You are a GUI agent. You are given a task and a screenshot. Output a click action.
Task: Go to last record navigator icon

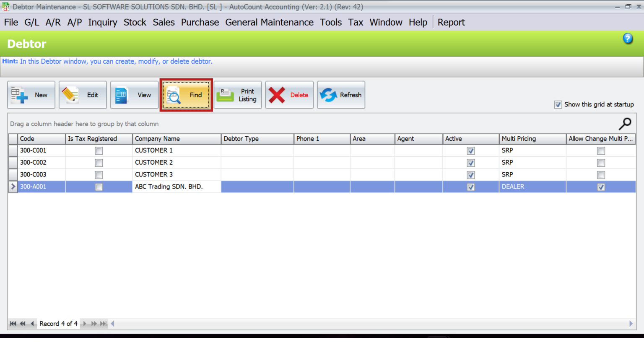click(x=103, y=324)
